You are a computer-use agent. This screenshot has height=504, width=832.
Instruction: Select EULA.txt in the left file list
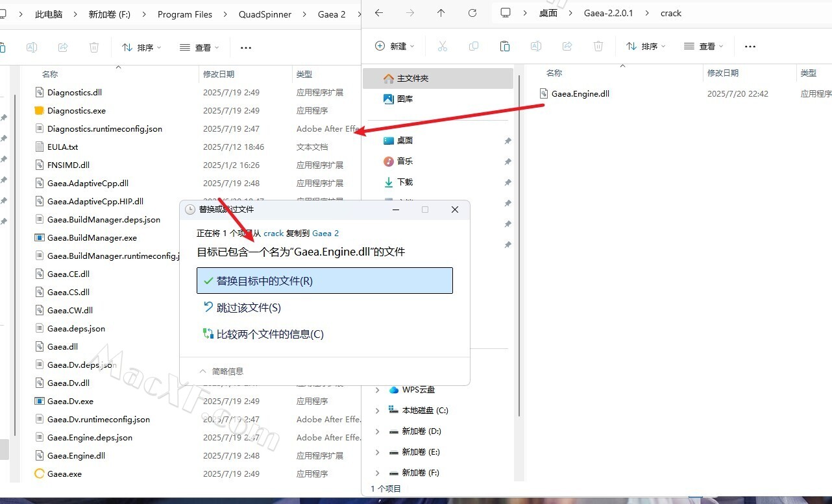pos(62,147)
